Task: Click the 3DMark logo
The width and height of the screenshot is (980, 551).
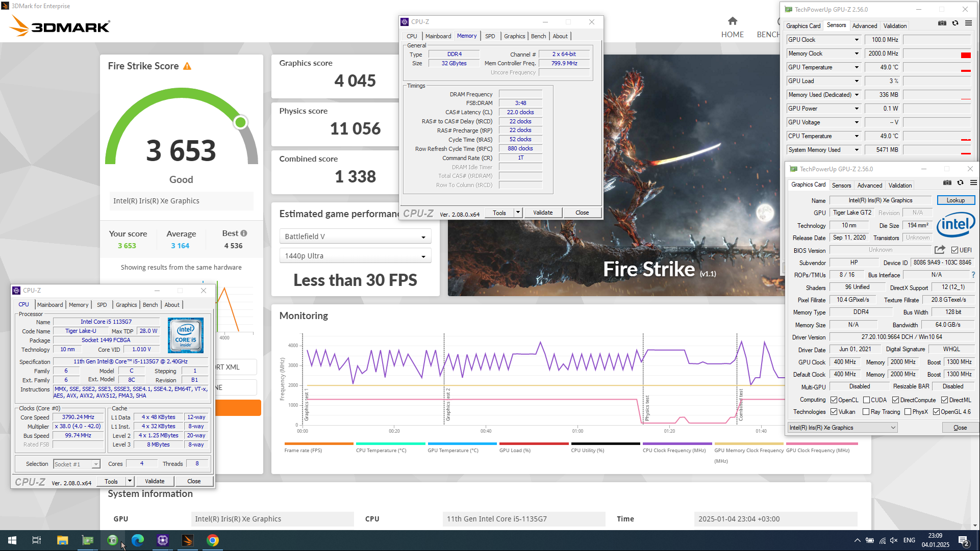Action: click(x=60, y=26)
